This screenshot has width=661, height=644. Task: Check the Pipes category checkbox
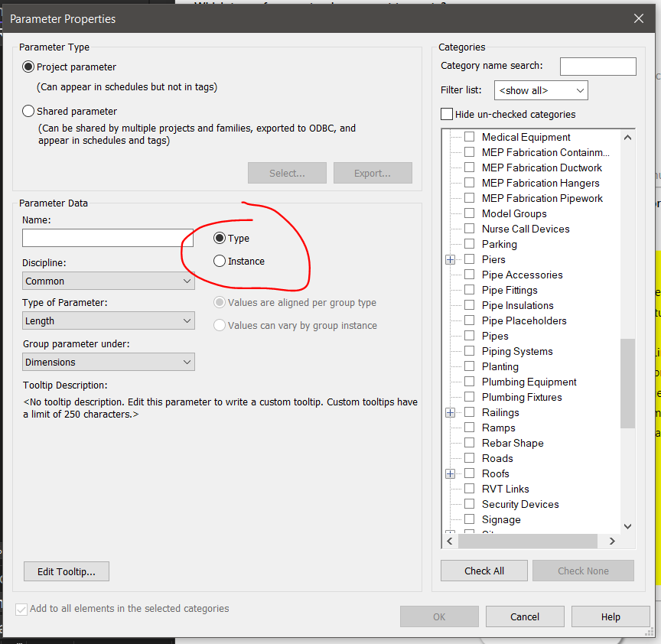coord(469,336)
